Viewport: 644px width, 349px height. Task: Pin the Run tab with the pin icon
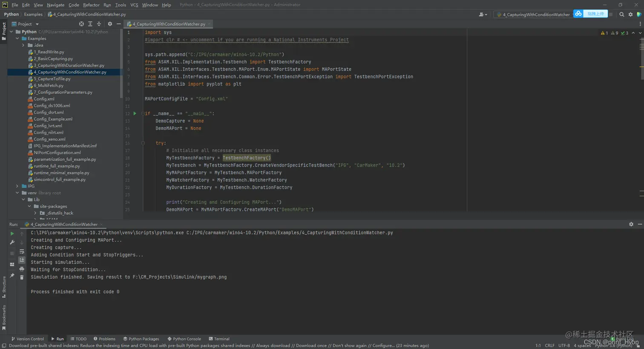[x=12, y=275]
